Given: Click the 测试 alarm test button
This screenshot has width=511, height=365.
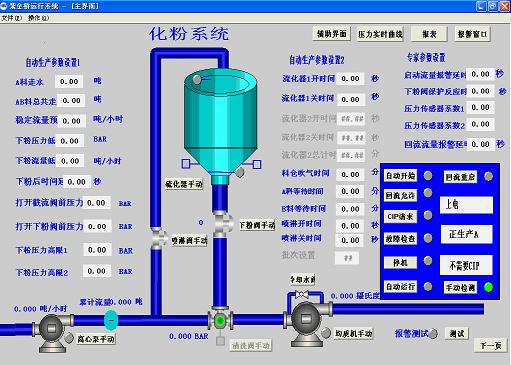Looking at the screenshot, I should coord(457,333).
